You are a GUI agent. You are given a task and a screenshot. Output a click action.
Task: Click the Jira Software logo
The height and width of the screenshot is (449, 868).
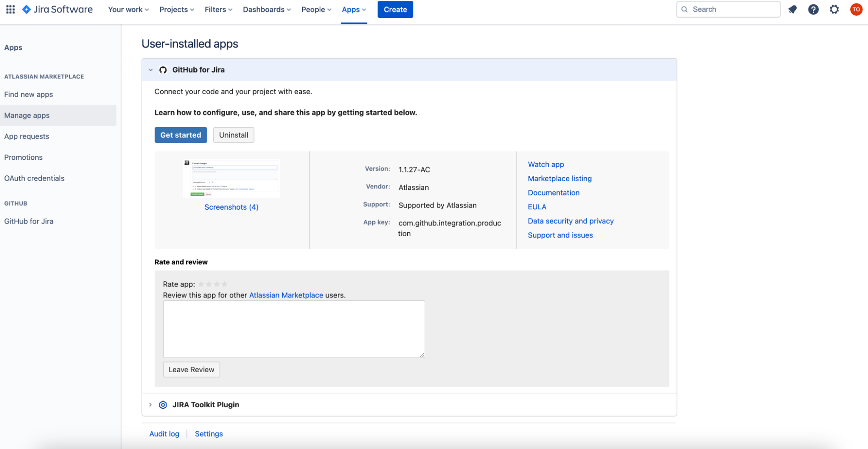[x=57, y=9]
